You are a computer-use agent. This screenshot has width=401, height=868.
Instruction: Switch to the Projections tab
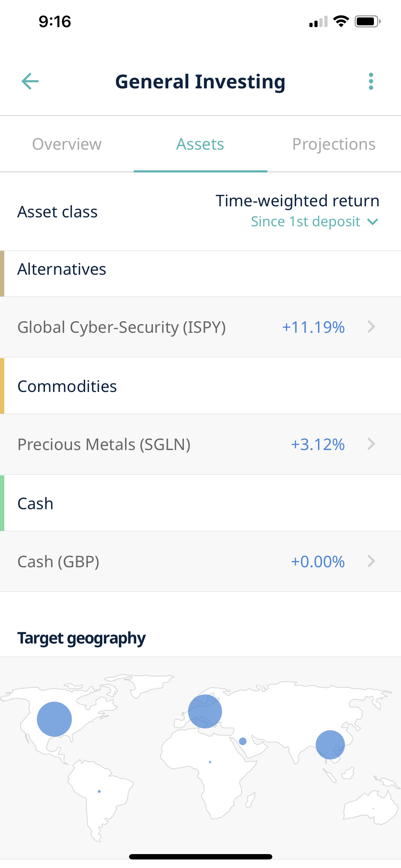pos(334,144)
